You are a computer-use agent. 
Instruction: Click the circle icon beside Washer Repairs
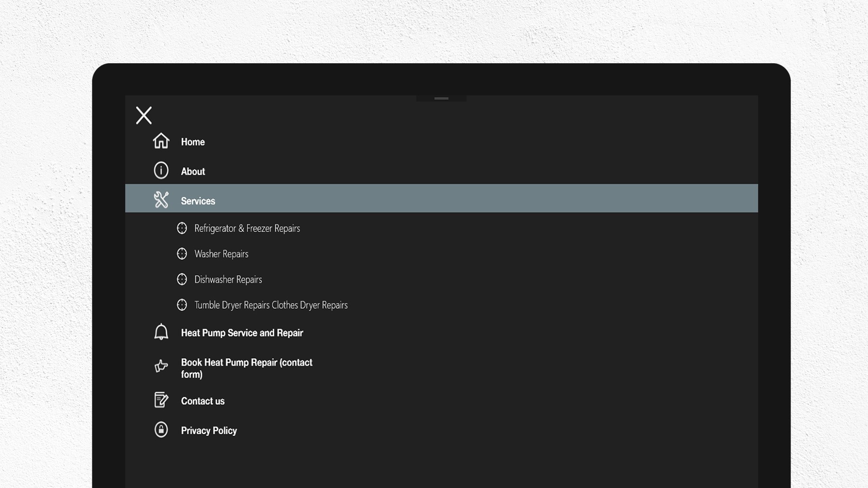(x=182, y=254)
